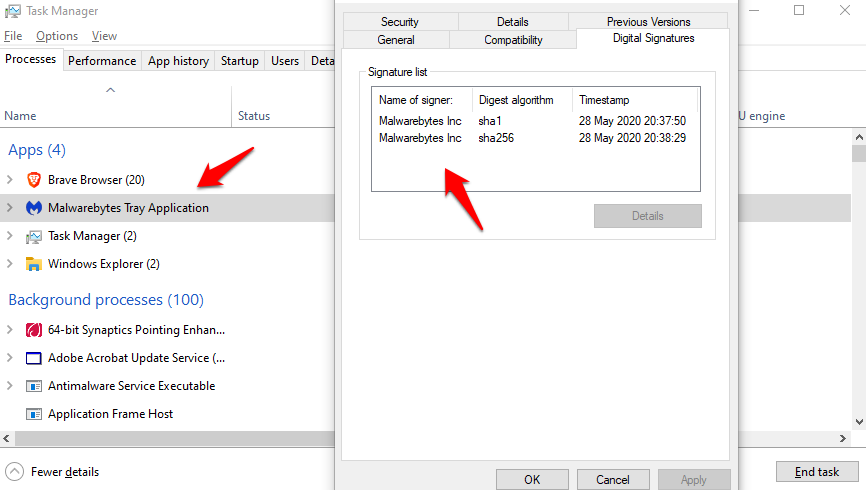Click the Antimalware Service Executable icon

(34, 386)
